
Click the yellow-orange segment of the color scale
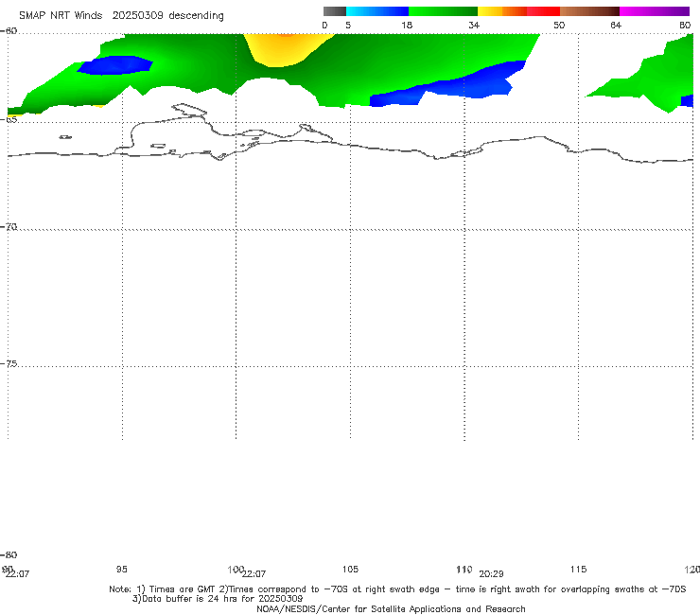click(502, 11)
